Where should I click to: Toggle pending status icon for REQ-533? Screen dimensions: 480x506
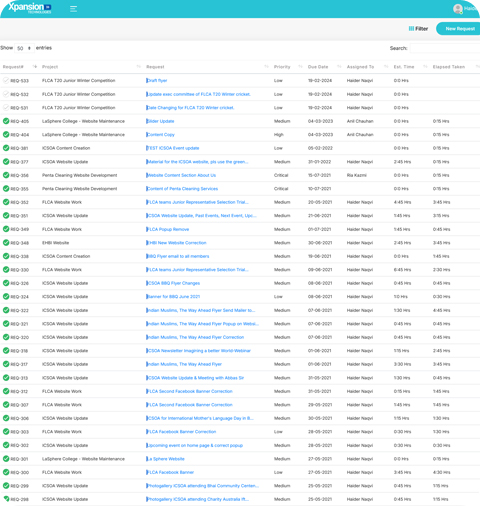(x=6, y=80)
